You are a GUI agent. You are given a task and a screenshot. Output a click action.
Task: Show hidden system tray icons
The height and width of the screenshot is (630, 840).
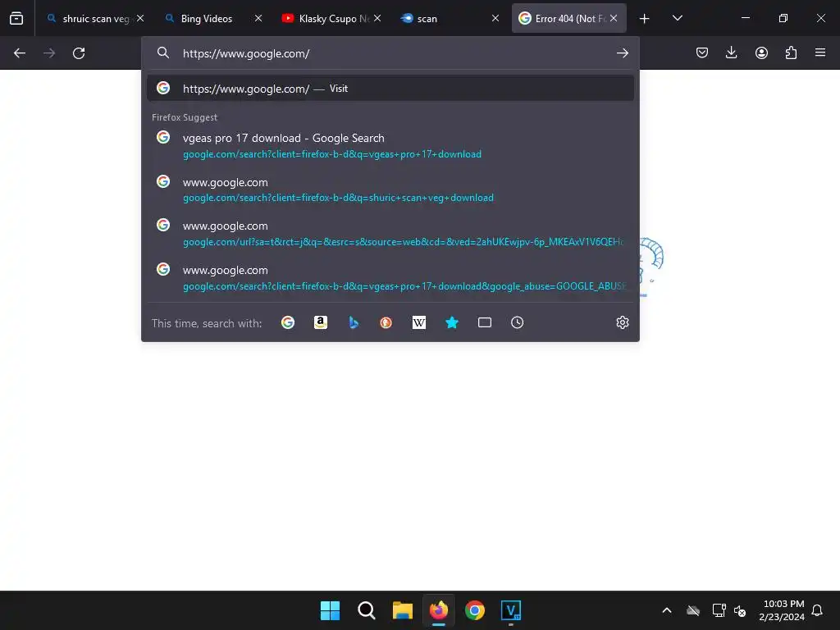pyautogui.click(x=666, y=610)
